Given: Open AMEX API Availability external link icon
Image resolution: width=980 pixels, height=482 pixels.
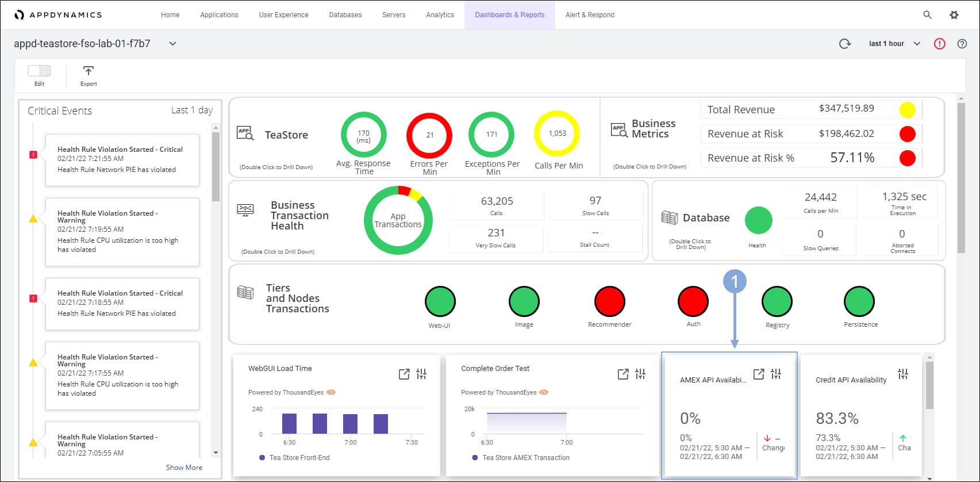Looking at the screenshot, I should tap(759, 374).
